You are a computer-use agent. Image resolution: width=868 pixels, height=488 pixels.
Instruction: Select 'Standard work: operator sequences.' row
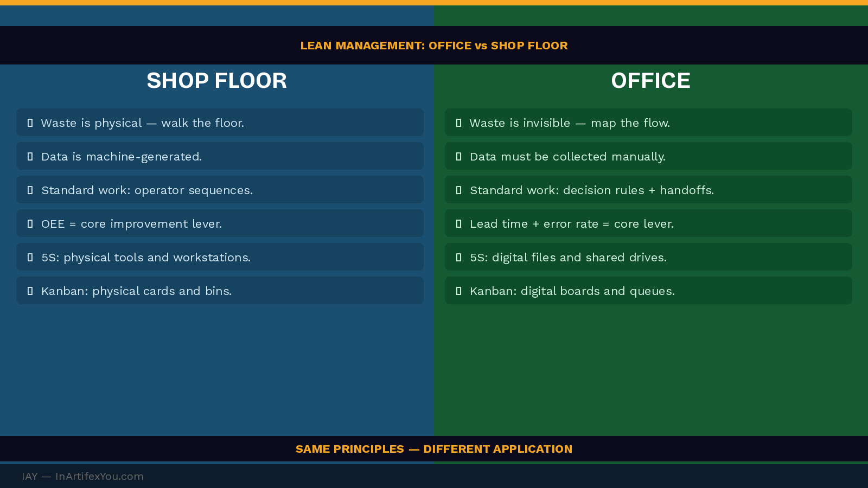click(220, 190)
